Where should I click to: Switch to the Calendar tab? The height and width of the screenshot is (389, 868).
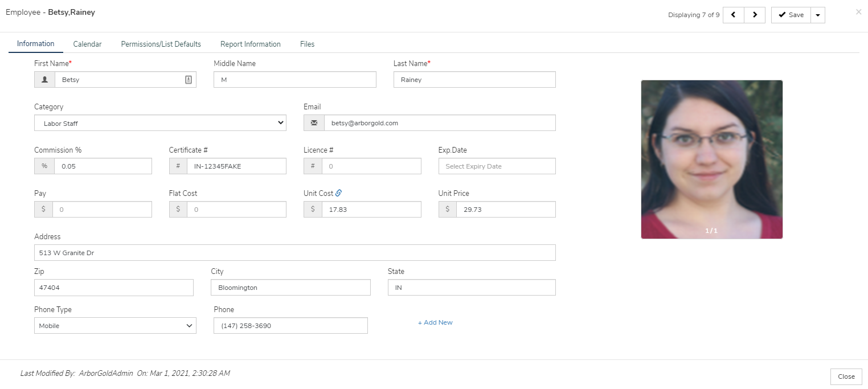(87, 44)
